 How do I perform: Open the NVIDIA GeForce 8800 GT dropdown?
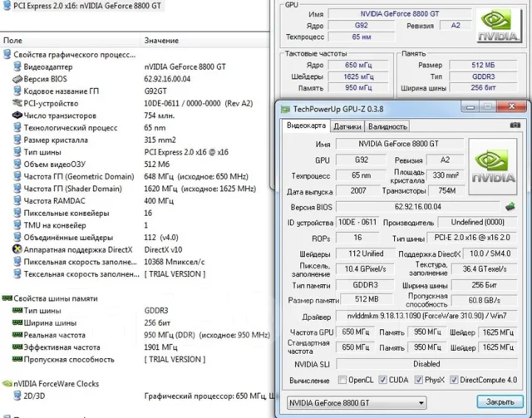[x=357, y=403]
